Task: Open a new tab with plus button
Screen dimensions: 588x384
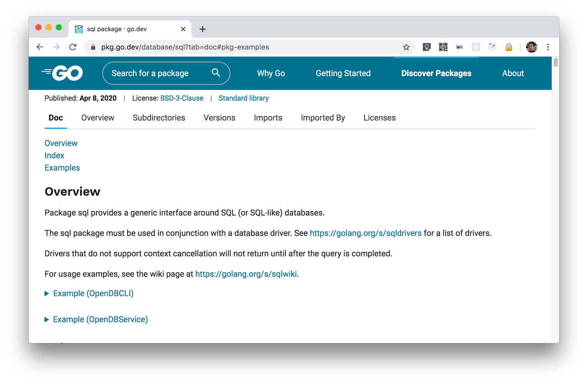Action: point(203,29)
